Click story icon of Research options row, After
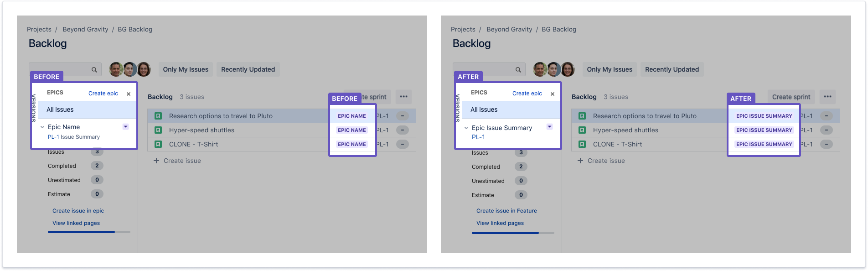Image resolution: width=868 pixels, height=271 pixels. 582,116
